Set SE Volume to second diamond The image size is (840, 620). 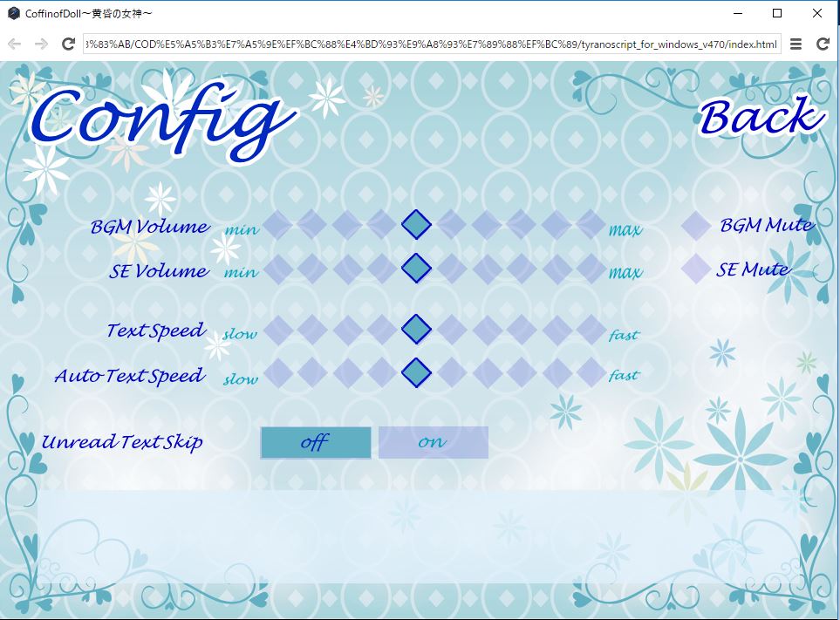(x=313, y=269)
